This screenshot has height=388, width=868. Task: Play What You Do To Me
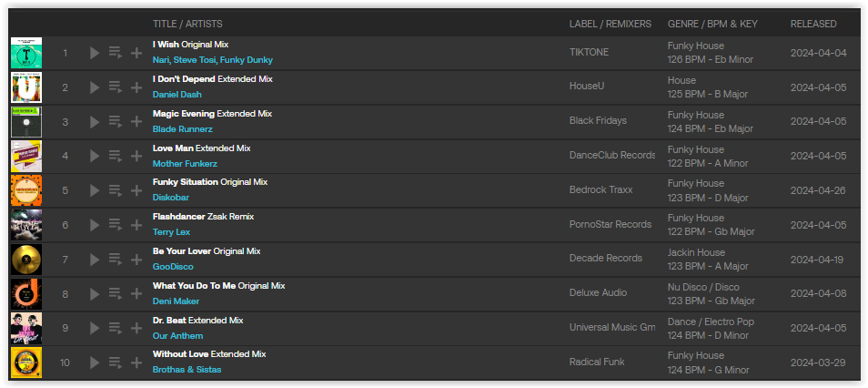95,294
